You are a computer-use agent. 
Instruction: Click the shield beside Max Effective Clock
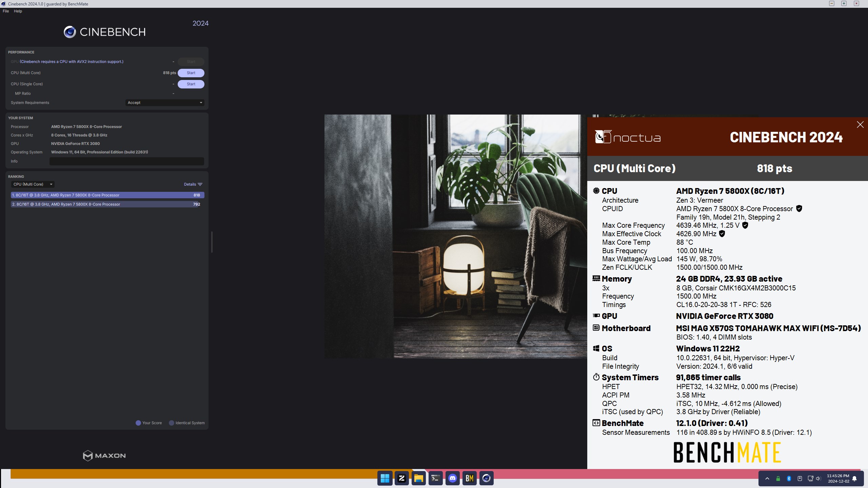coord(722,234)
